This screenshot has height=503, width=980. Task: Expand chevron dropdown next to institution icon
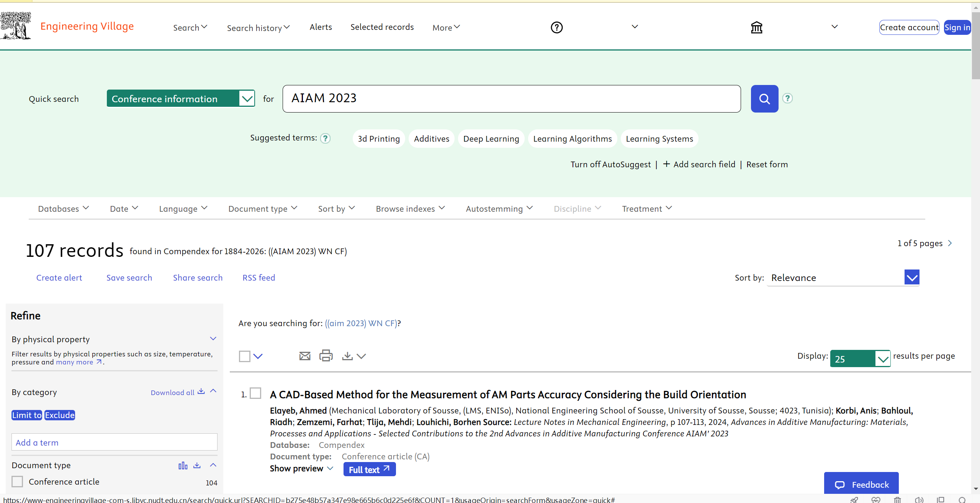point(835,26)
